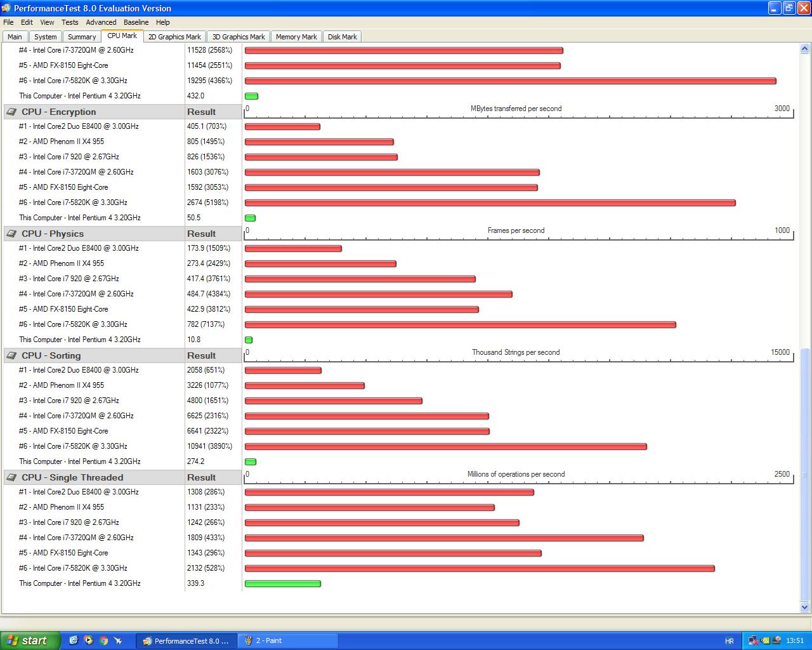Open the NVIDIA tray icon
Viewport: 812px width, 650px height.
pos(765,640)
